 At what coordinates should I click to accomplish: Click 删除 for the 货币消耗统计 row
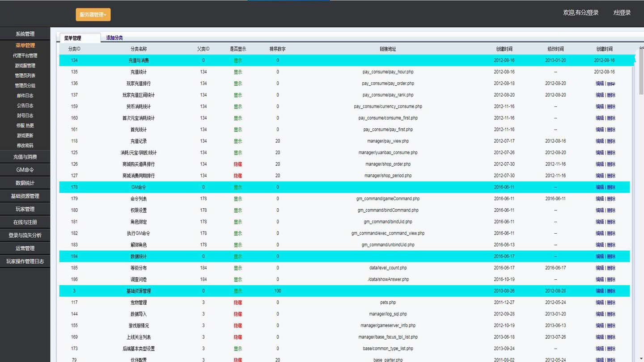[611, 107]
